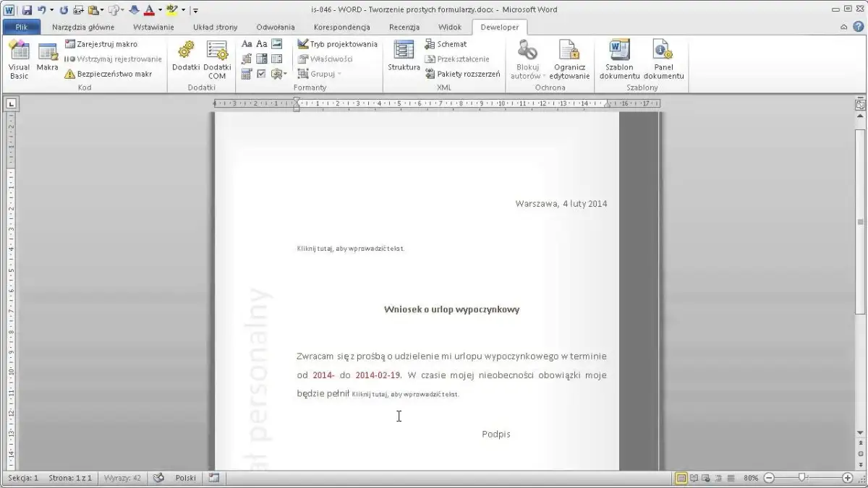Screen dimensions: 868x488
Task: Select the Makra icon
Action: [x=47, y=58]
